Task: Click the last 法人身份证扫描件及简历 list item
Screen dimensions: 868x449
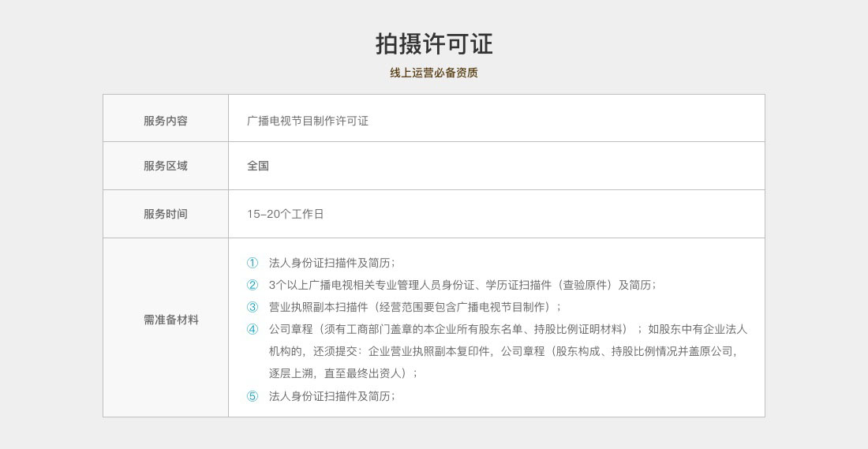Action: pyautogui.click(x=331, y=396)
